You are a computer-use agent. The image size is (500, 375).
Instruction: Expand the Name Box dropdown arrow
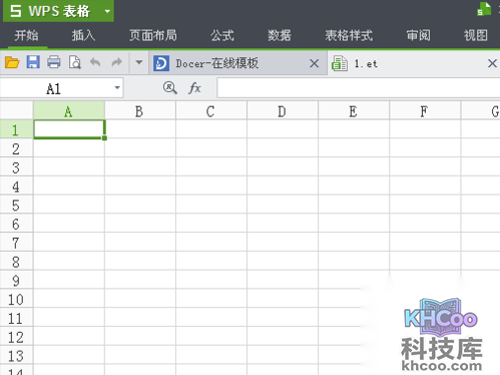tap(117, 88)
